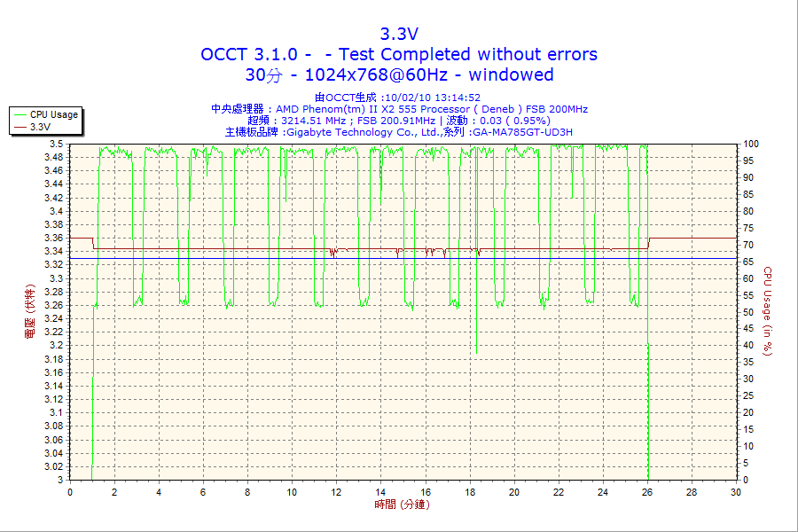Image resolution: width=798 pixels, height=532 pixels.
Task: Click the time axis title below the chart
Action: [402, 505]
